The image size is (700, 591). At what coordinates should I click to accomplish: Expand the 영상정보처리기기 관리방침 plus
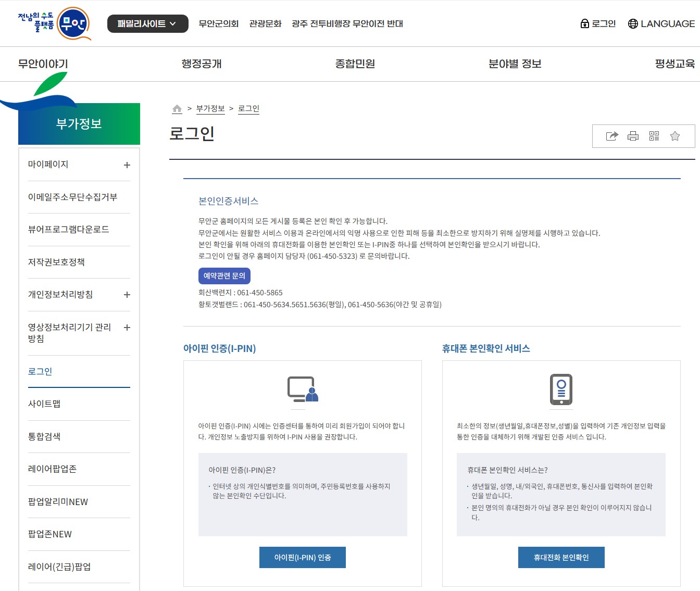tap(127, 328)
